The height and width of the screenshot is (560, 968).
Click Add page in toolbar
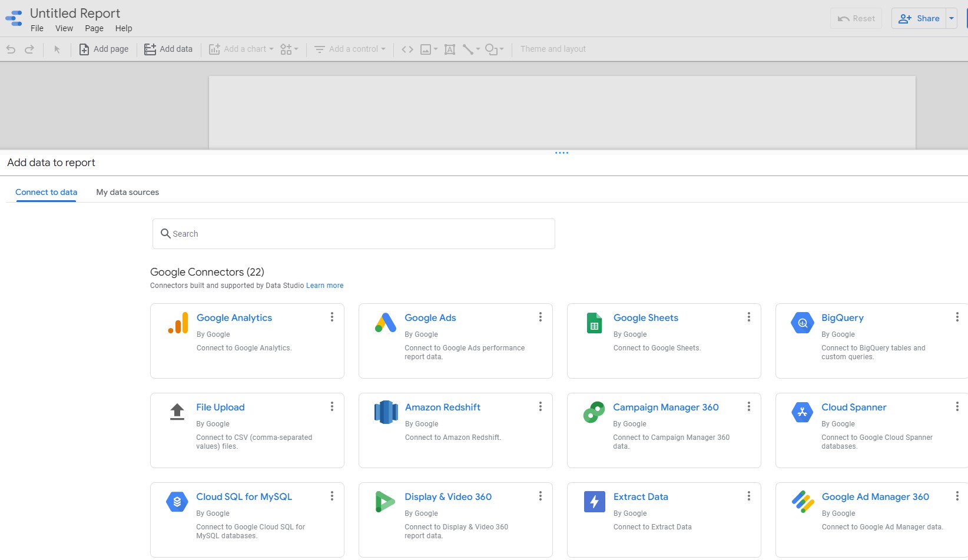click(x=104, y=49)
